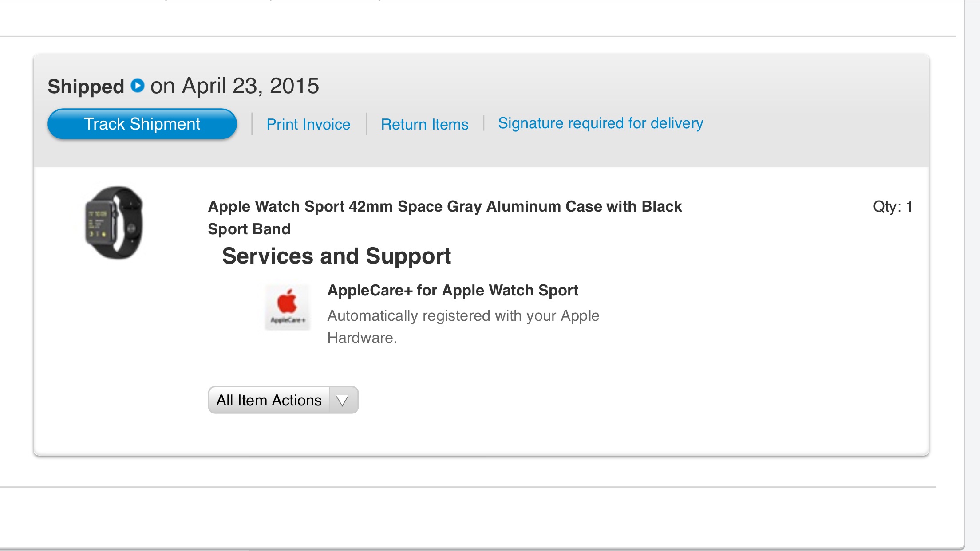Click the blue arrow icon beside Shipped
The width and height of the screenshot is (980, 551).
[x=138, y=85]
